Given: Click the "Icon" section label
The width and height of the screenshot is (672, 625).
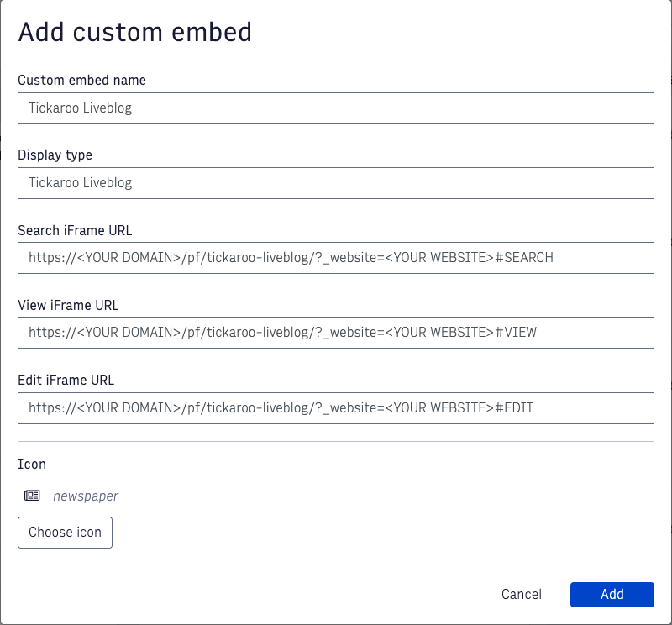Looking at the screenshot, I should tap(32, 464).
